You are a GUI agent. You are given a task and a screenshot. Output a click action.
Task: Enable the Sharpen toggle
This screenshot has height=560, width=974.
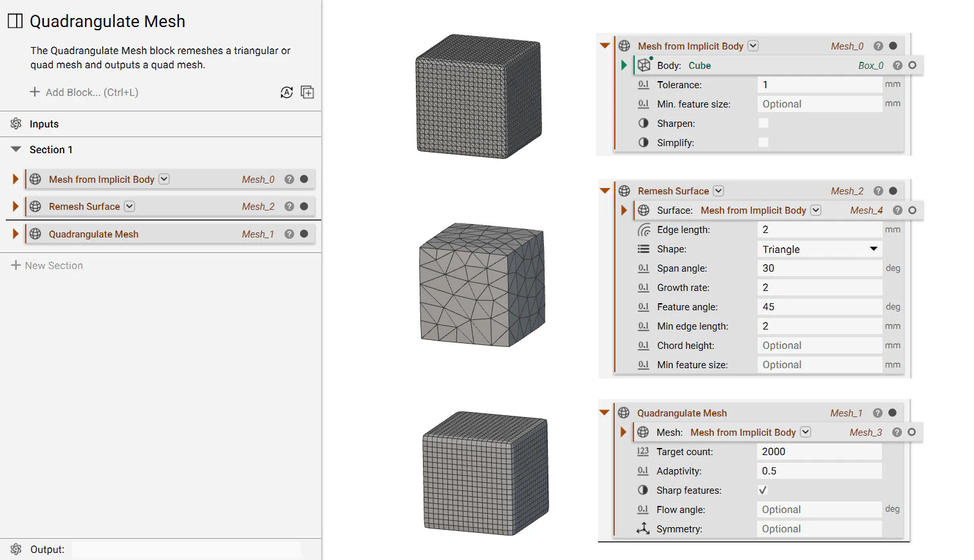click(763, 123)
